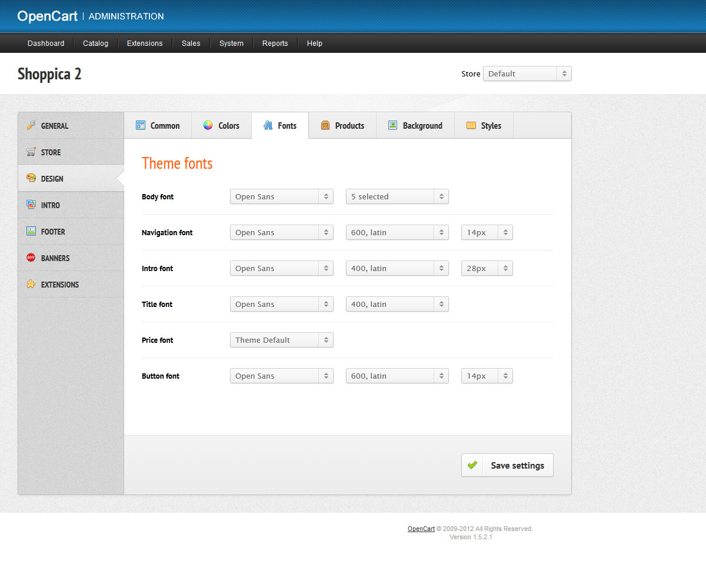Go to the sidebar Extensions section
This screenshot has width=706, height=588.
[x=71, y=285]
